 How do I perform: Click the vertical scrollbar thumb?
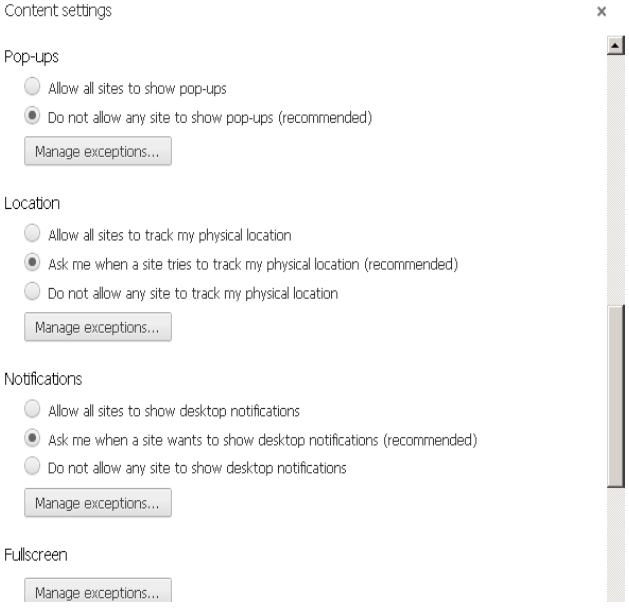pos(616,396)
